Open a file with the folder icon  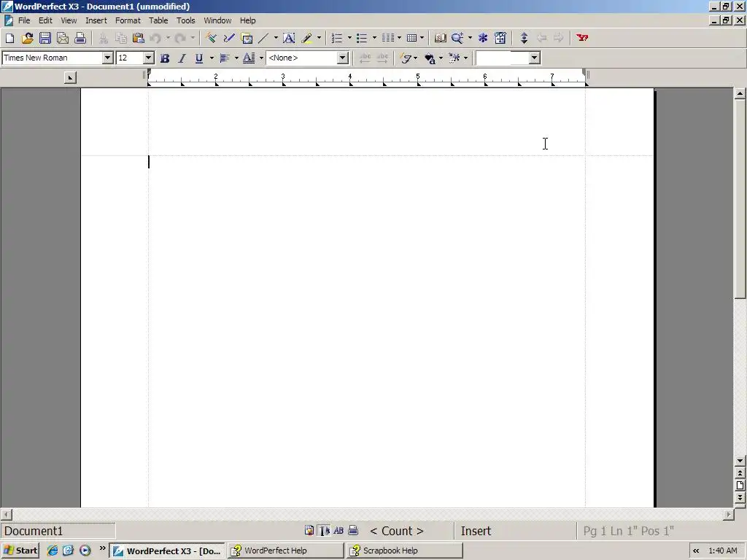point(27,38)
